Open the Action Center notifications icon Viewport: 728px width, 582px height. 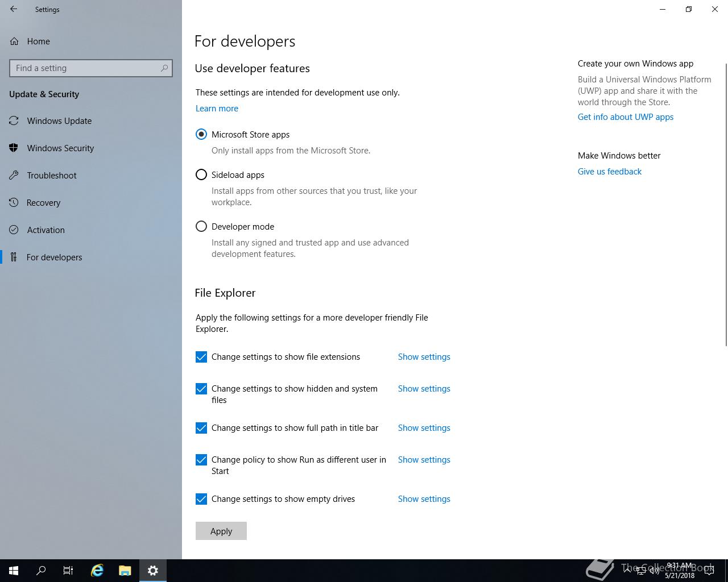[709, 571]
